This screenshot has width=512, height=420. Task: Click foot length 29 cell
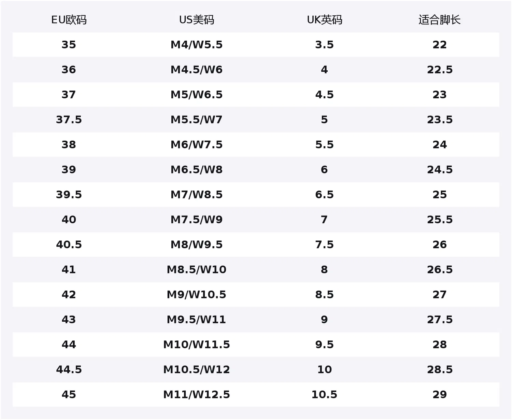[x=439, y=394]
